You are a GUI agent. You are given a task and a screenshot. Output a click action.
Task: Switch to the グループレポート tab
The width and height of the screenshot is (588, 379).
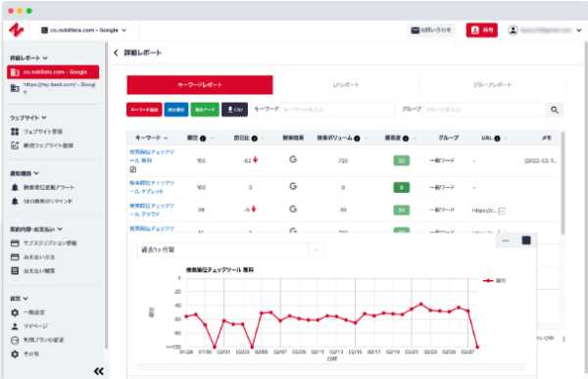[x=492, y=85]
